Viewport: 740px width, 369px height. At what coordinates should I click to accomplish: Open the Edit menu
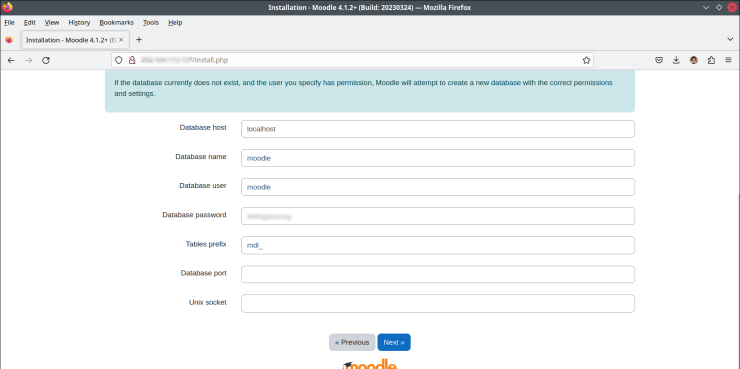[30, 22]
